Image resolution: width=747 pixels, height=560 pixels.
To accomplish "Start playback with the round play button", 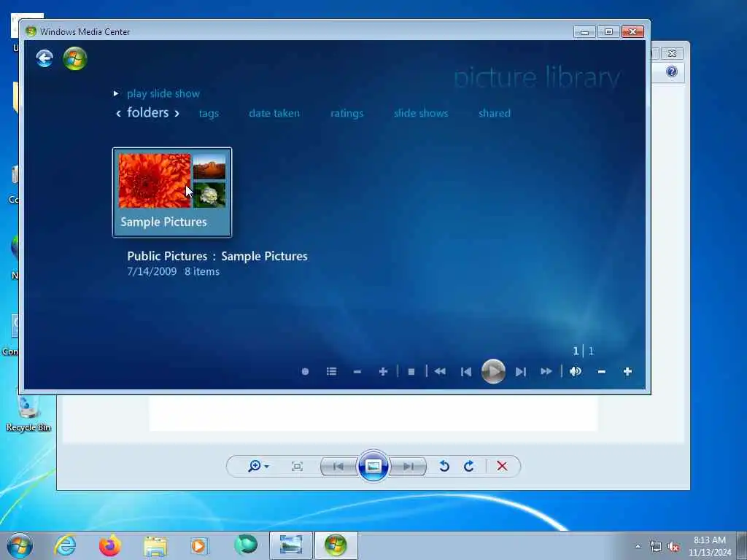I will pyautogui.click(x=494, y=371).
